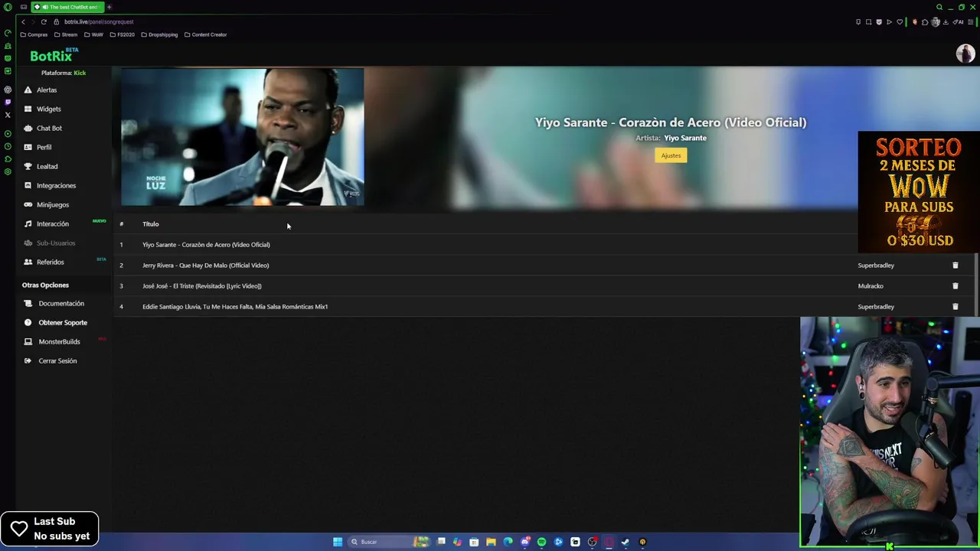Click the shield ad-blocker icon in toolbar

pyautogui.click(x=879, y=21)
